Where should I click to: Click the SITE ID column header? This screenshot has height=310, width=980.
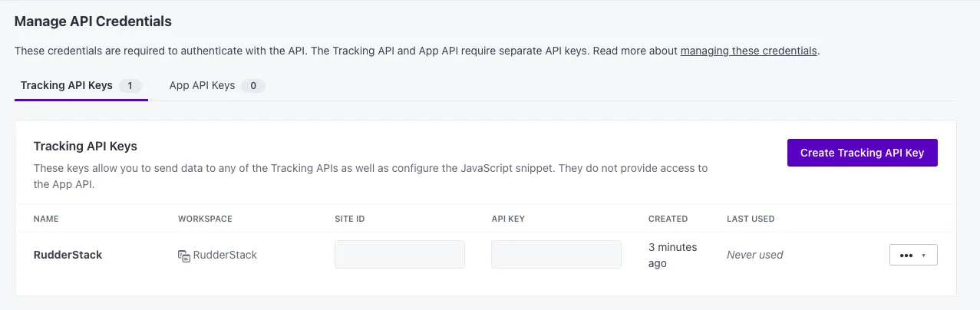349,219
